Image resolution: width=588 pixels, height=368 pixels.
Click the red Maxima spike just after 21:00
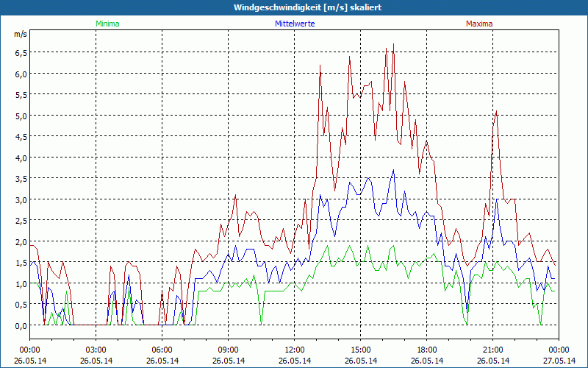click(x=497, y=111)
